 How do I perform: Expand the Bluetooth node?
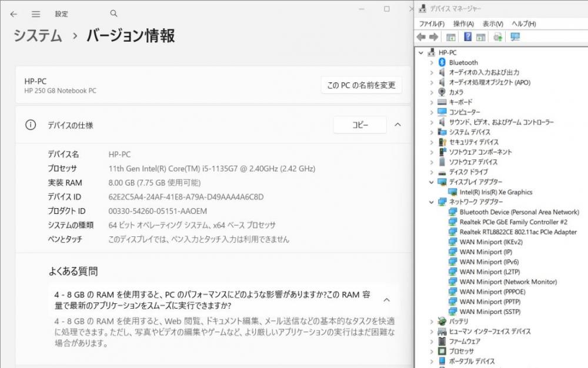point(431,62)
